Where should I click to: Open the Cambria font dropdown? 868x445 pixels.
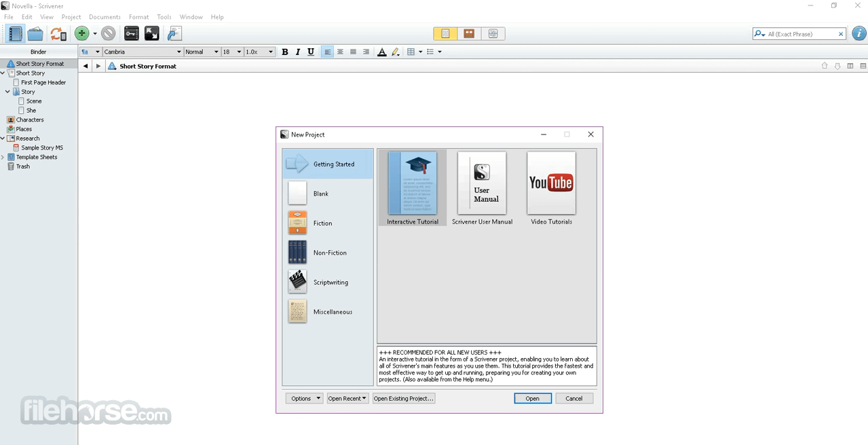tap(143, 52)
